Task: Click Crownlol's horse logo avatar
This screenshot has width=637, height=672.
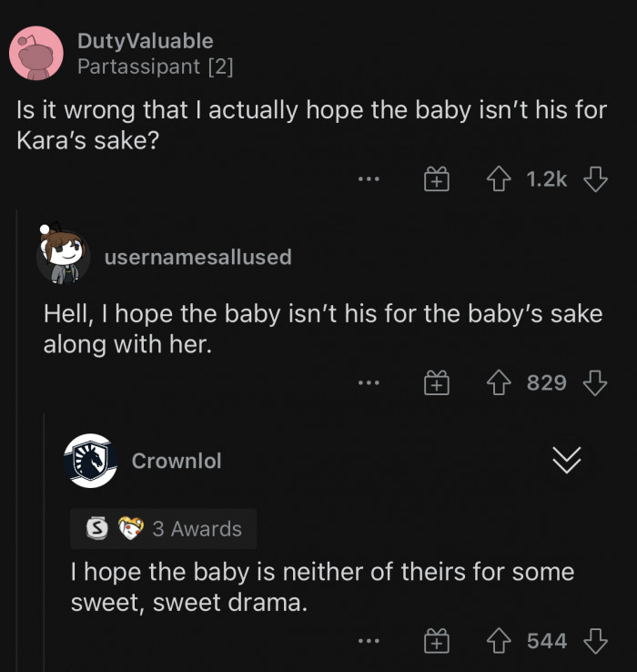Action: tap(90, 460)
